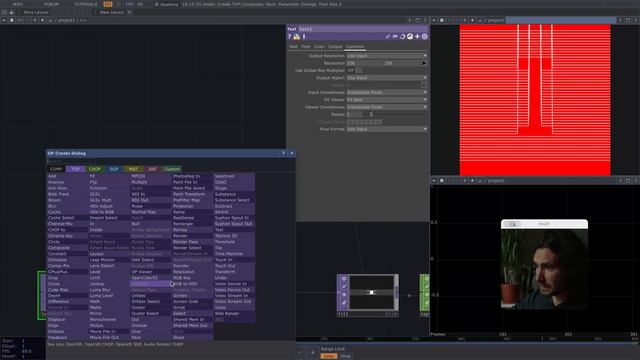Click the language selector circle in parameter header
640x360 pixels.
coord(424,37)
